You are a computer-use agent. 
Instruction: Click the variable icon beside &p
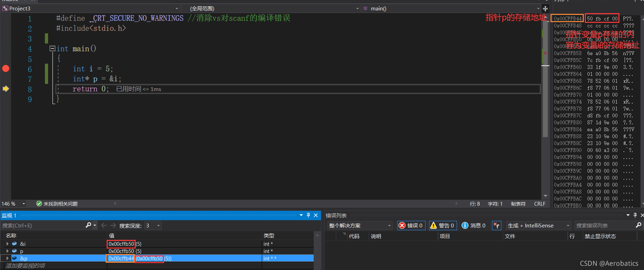click(x=15, y=258)
